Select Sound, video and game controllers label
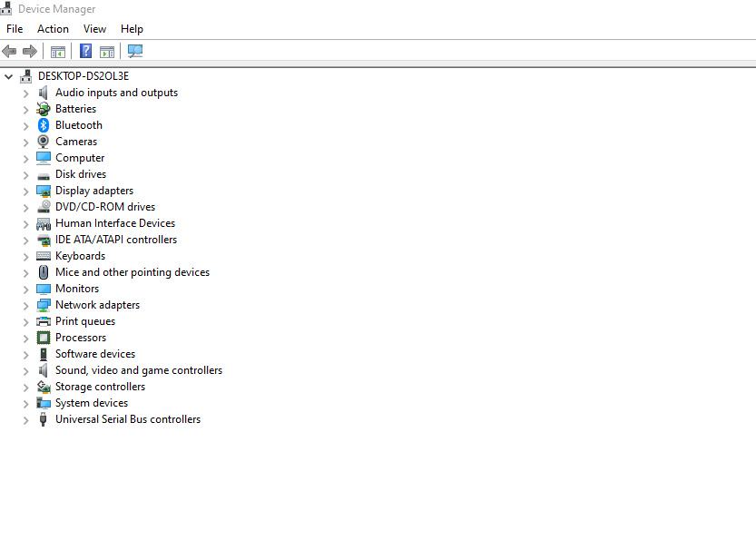Viewport: 756px width, 550px height. coord(139,370)
